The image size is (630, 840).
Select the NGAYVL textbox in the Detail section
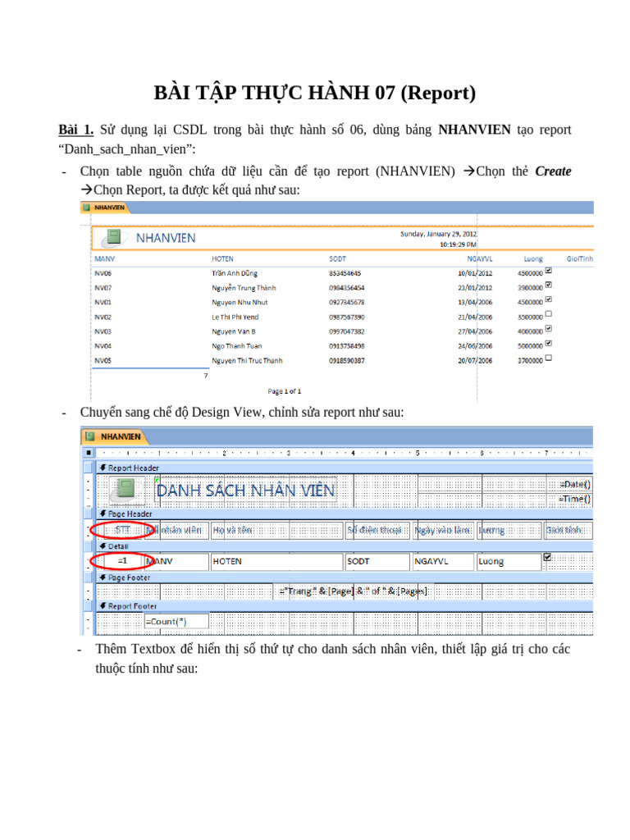(443, 561)
